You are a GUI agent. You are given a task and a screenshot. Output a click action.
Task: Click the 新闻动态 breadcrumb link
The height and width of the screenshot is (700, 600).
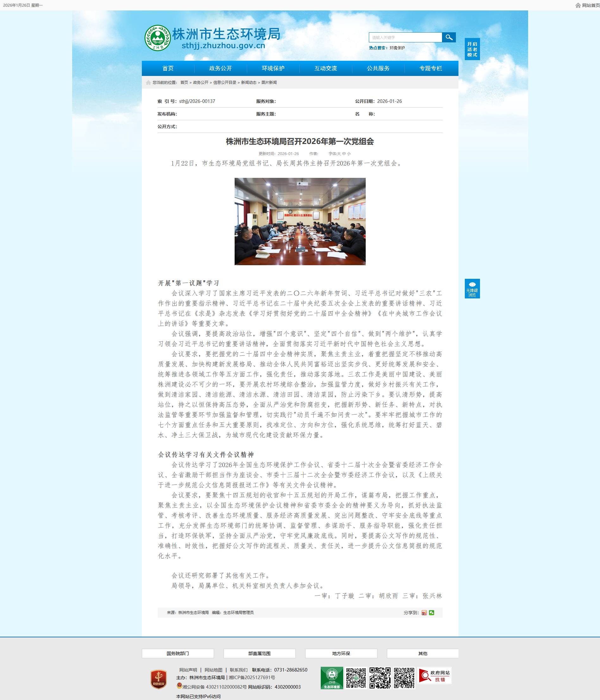point(249,82)
